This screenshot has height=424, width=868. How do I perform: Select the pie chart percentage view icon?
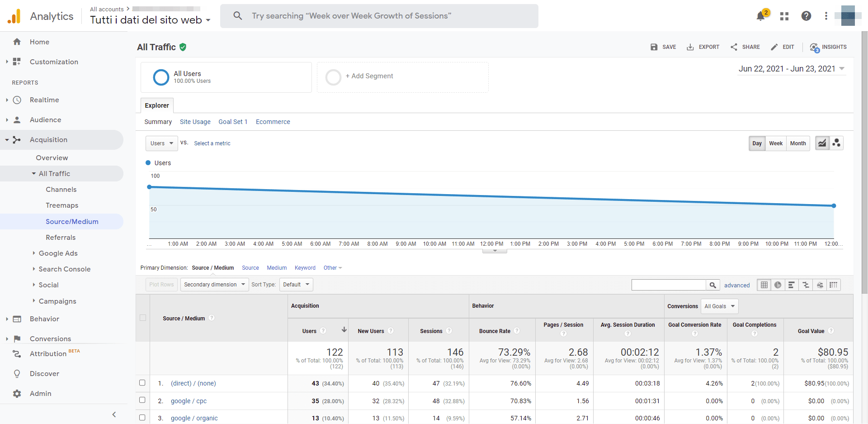point(778,285)
